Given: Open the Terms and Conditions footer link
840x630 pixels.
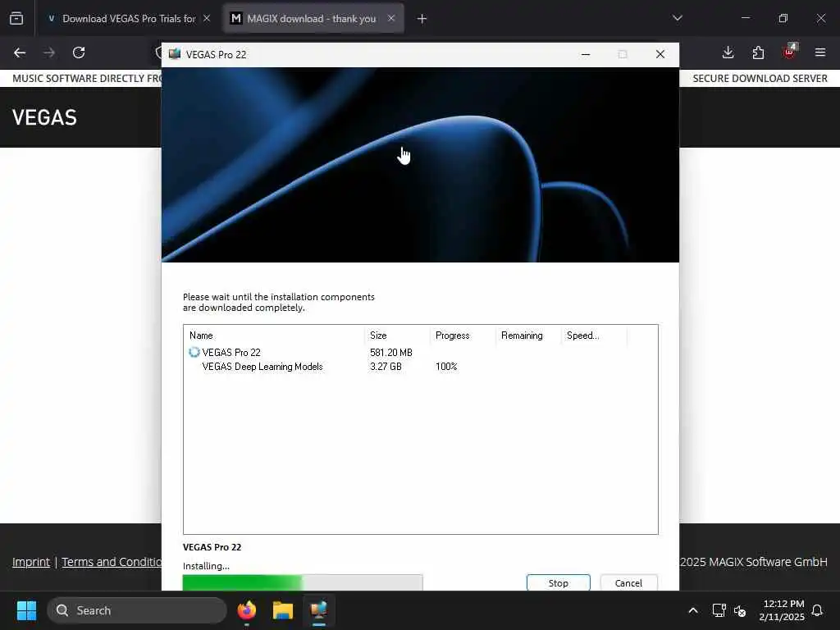Looking at the screenshot, I should [x=112, y=562].
